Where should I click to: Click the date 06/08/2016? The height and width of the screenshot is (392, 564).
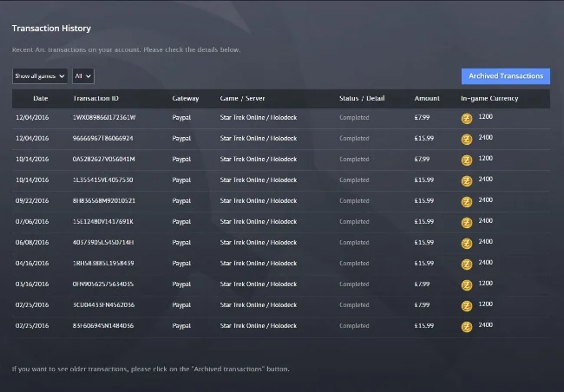pyautogui.click(x=32, y=243)
